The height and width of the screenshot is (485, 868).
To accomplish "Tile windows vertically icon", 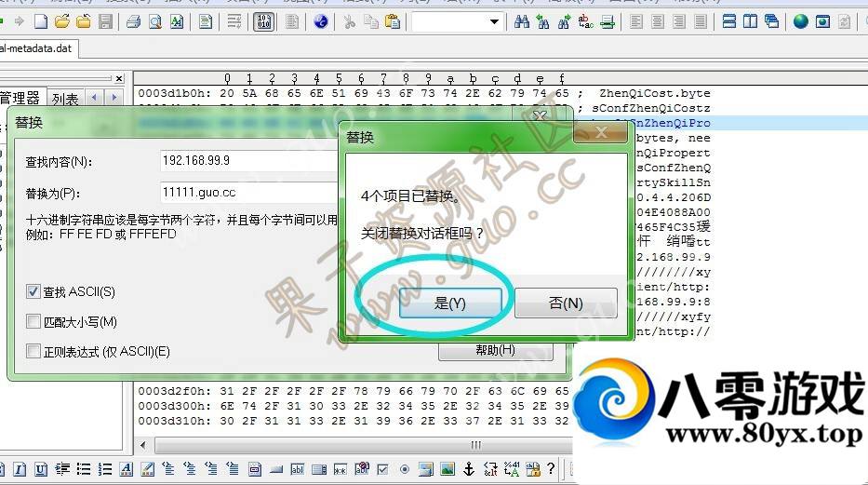I will 751,21.
